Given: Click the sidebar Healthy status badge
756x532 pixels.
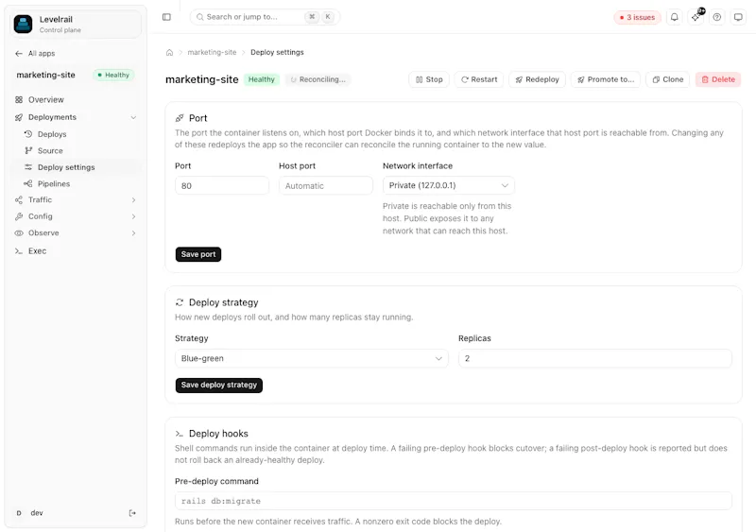Looking at the screenshot, I should [113, 76].
